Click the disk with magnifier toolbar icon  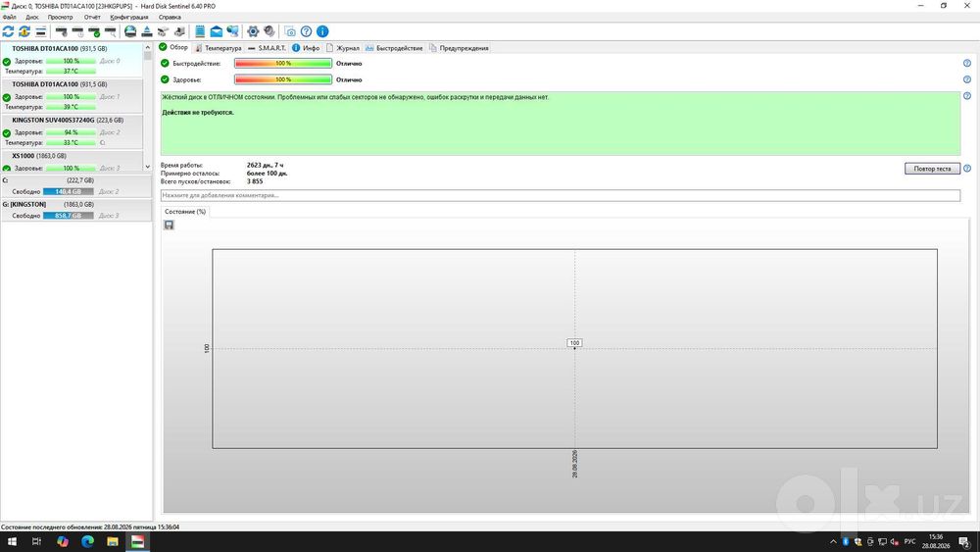point(110,31)
